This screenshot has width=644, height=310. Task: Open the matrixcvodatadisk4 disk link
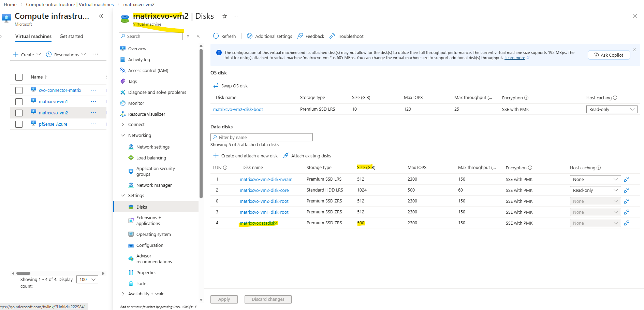pos(259,223)
